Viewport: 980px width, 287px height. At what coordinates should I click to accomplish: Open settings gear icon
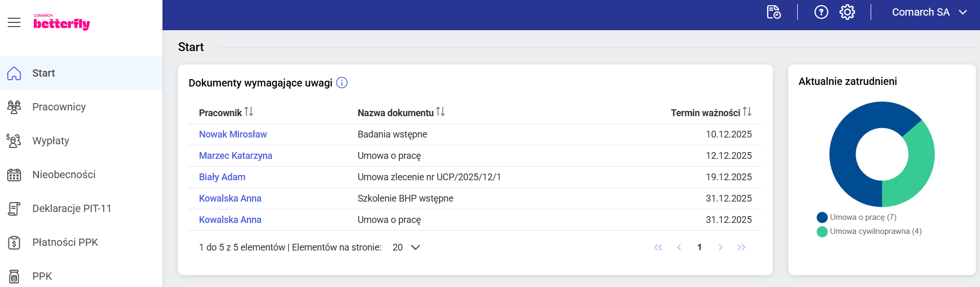tap(847, 12)
